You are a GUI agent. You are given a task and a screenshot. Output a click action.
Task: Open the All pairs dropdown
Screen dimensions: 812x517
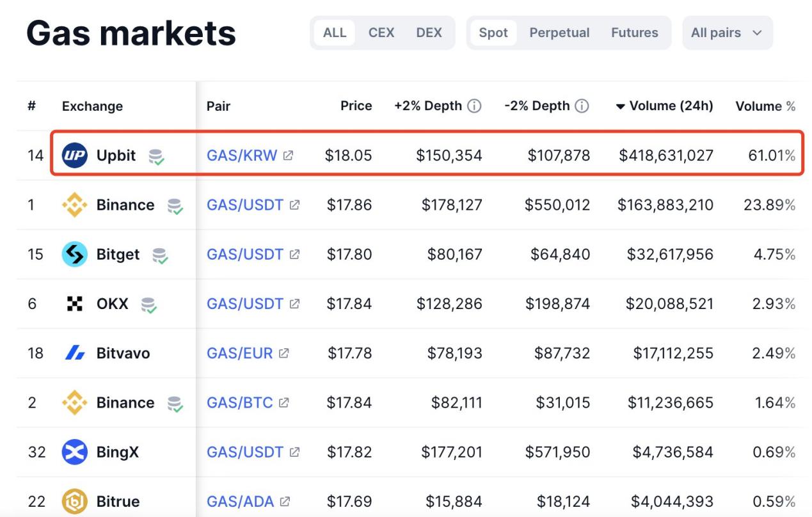pos(727,33)
